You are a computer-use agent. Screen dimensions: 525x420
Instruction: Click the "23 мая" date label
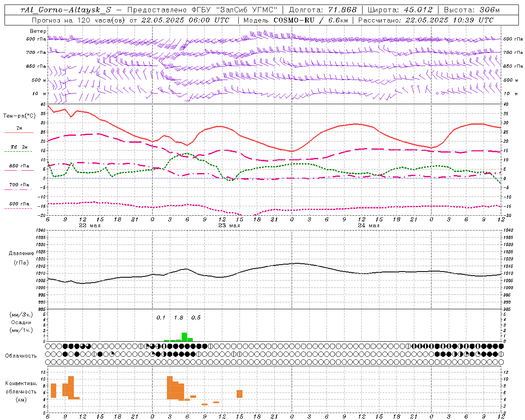229,226
